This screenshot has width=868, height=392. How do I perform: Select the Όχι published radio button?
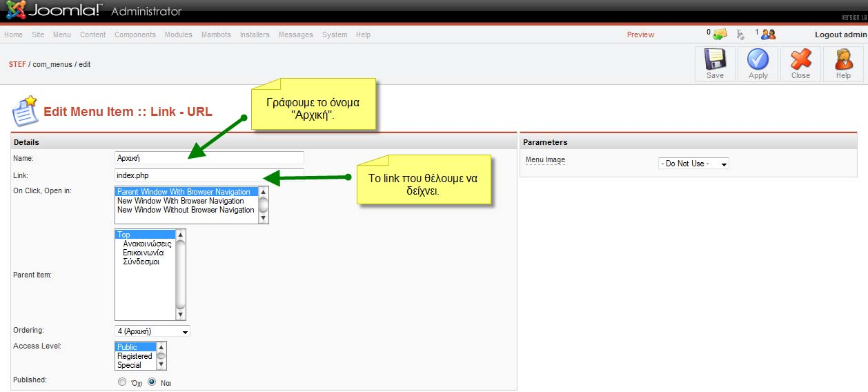coord(122,382)
